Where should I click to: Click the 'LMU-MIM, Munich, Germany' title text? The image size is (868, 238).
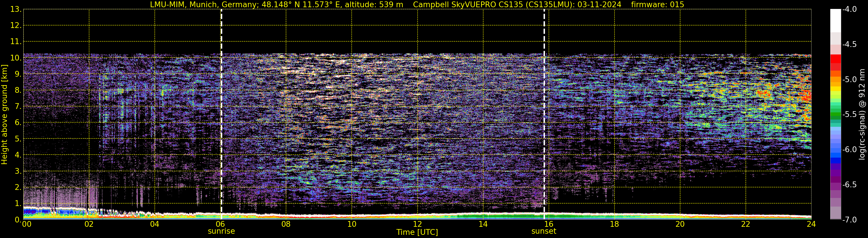coord(204,5)
